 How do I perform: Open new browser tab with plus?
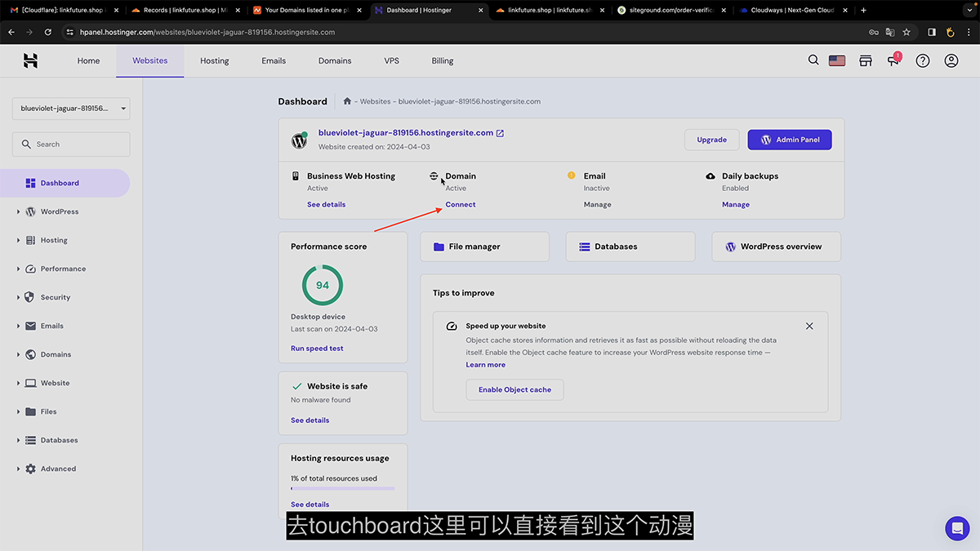click(864, 10)
